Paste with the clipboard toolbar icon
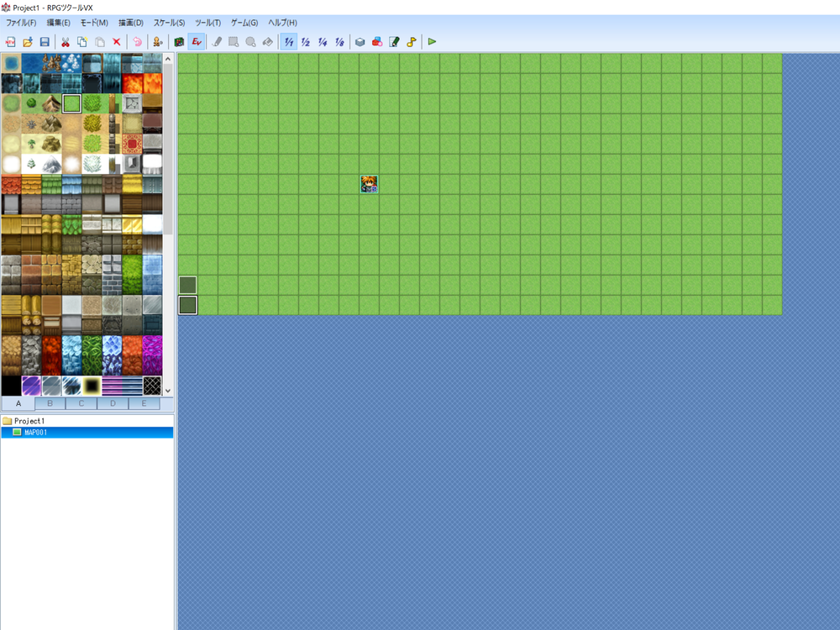This screenshot has width=840, height=630. tap(100, 42)
